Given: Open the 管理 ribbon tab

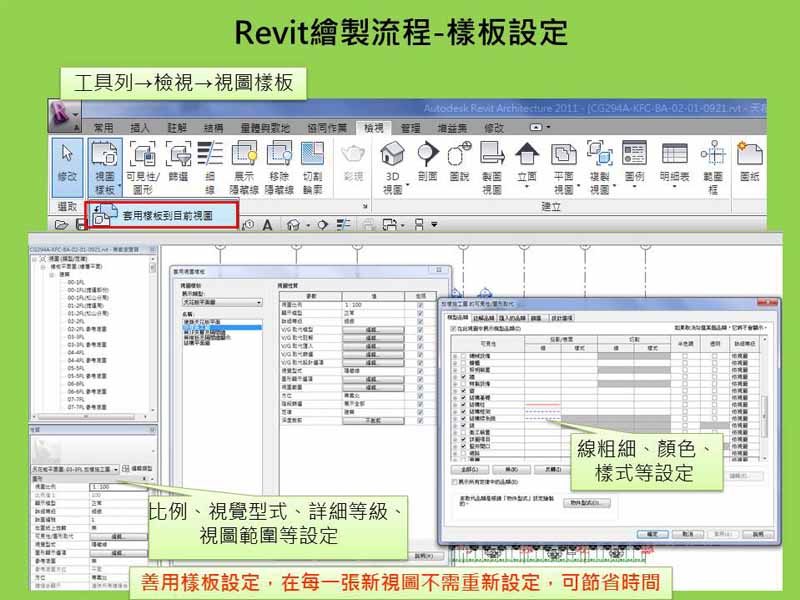Looking at the screenshot, I should tap(410, 128).
